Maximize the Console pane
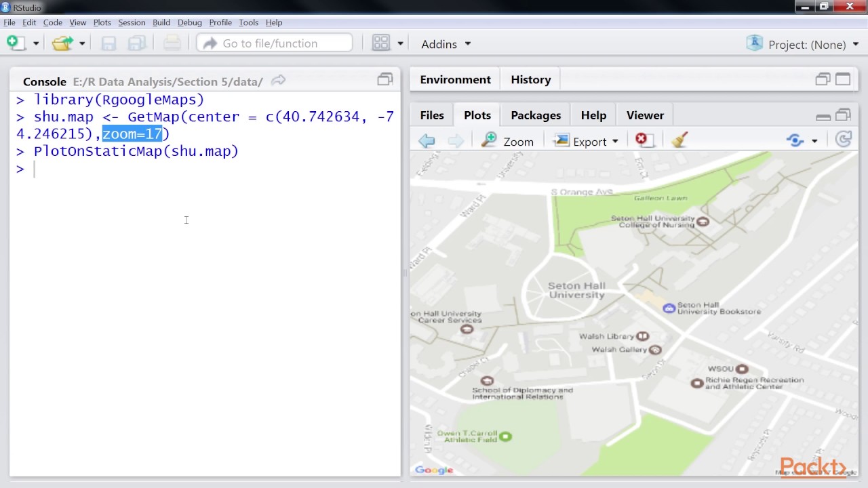The height and width of the screenshot is (488, 868). click(x=385, y=79)
